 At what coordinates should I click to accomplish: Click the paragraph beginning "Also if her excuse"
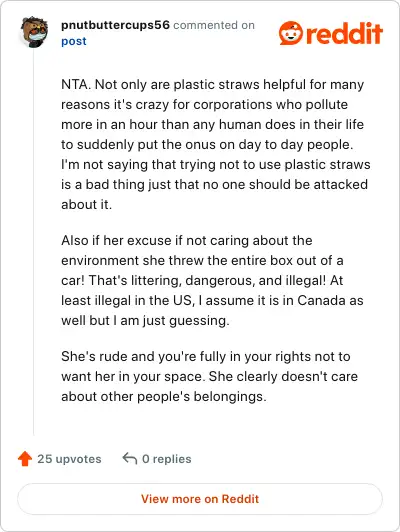coord(212,280)
